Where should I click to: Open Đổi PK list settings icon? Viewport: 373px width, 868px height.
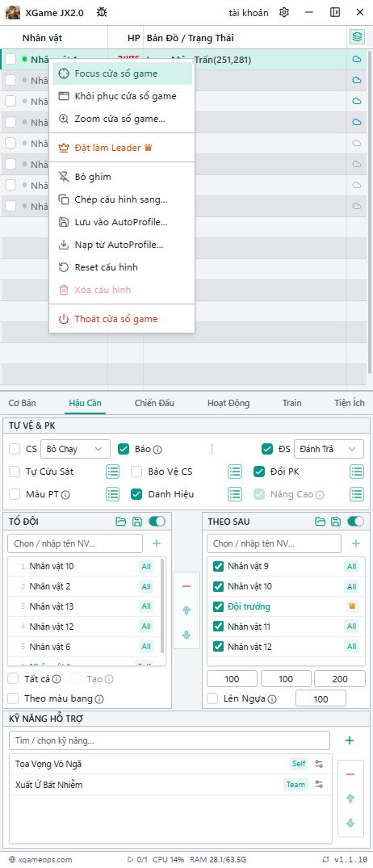[357, 472]
